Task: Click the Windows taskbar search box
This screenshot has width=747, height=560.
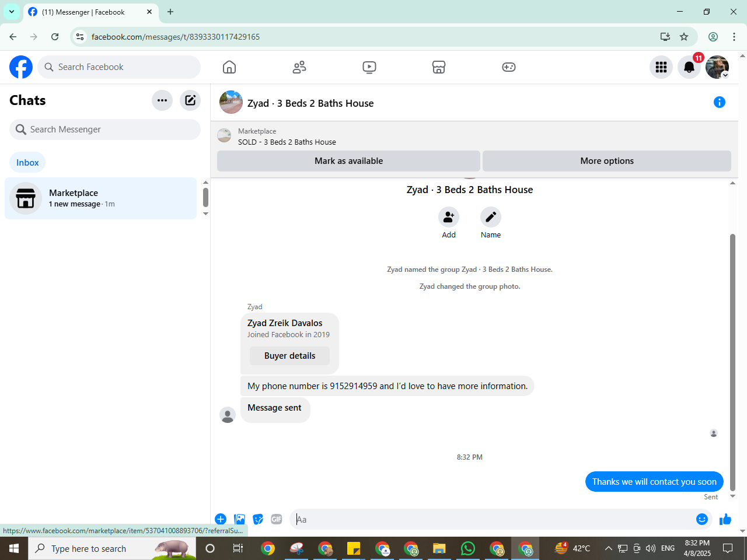Action: pyautogui.click(x=112, y=548)
